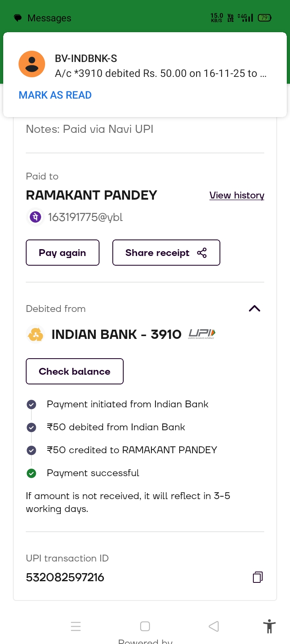Click the Indian Bank logo icon
Screen dimensions: 290x644
[x=35, y=334]
